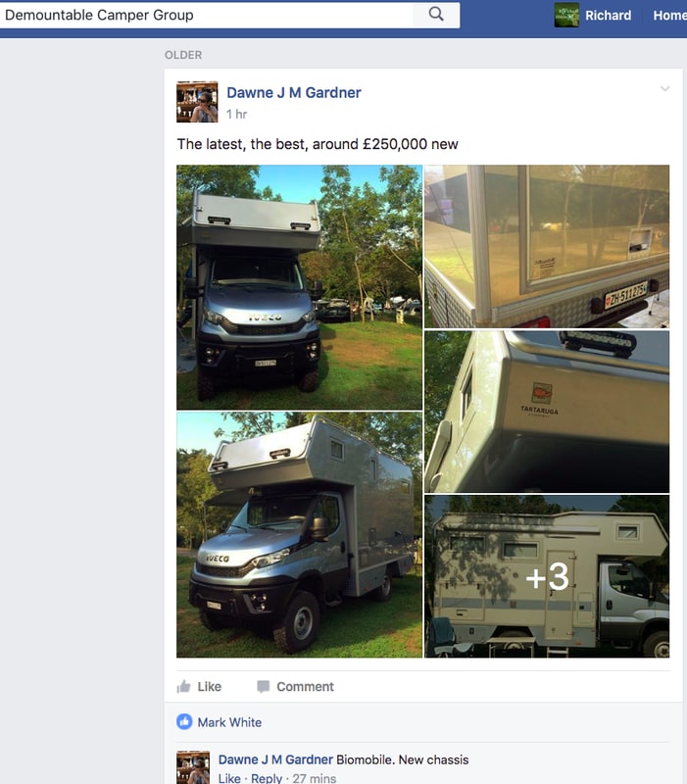Open the +3 more photos thumbnail
The height and width of the screenshot is (784, 687).
[x=547, y=576]
